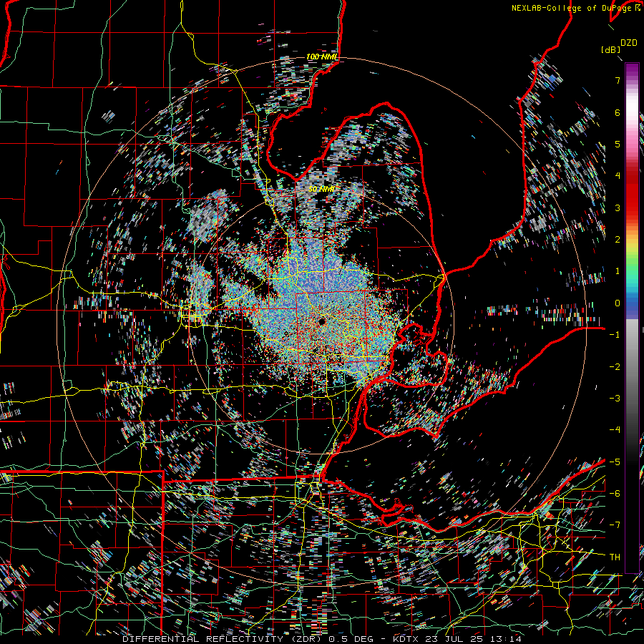Click the 2 value on dB scale
This screenshot has width=644, height=644.
pyautogui.click(x=618, y=240)
